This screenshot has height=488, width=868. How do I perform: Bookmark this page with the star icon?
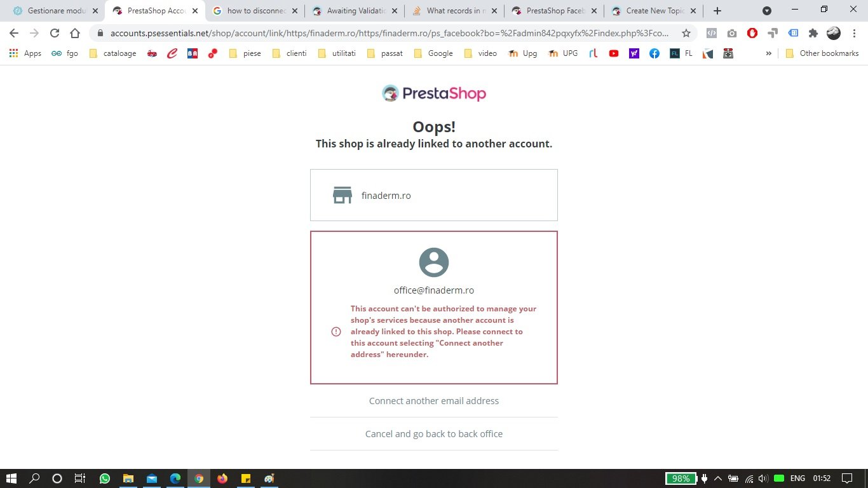(x=686, y=33)
